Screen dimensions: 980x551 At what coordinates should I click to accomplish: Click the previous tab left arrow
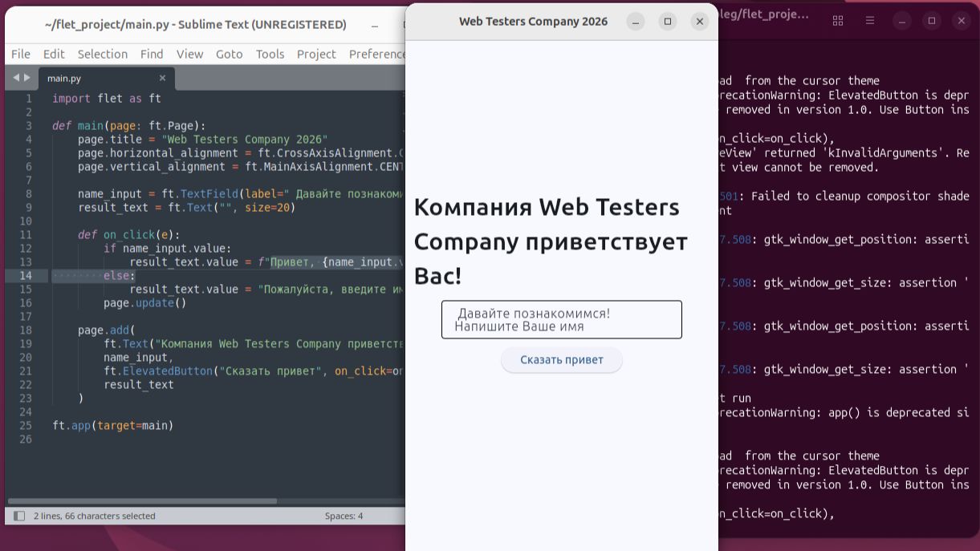pyautogui.click(x=16, y=78)
